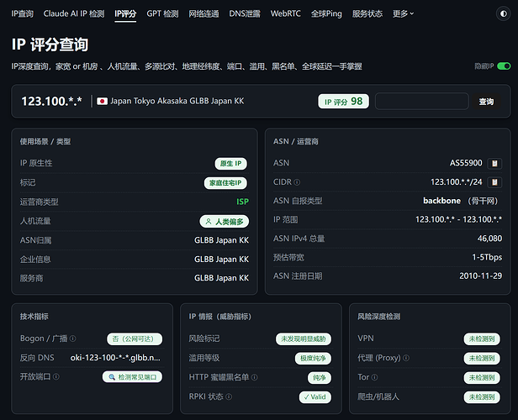Click the info icon beside Bogon / 广播
518x420 pixels.
coord(73,339)
